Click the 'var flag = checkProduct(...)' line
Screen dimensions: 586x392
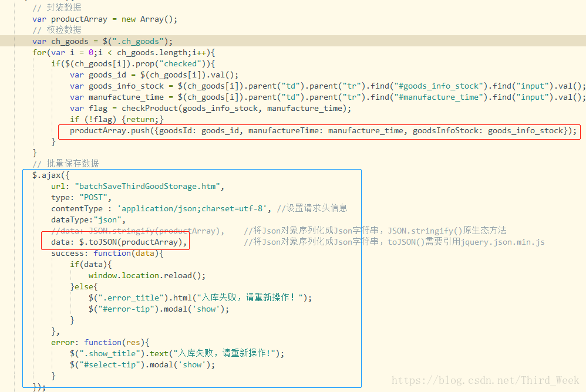210,108
